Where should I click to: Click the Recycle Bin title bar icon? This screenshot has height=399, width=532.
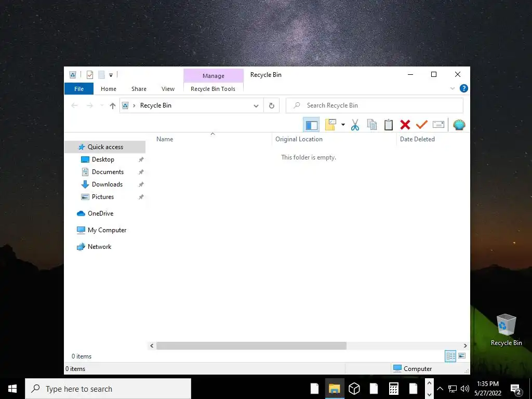coord(73,75)
